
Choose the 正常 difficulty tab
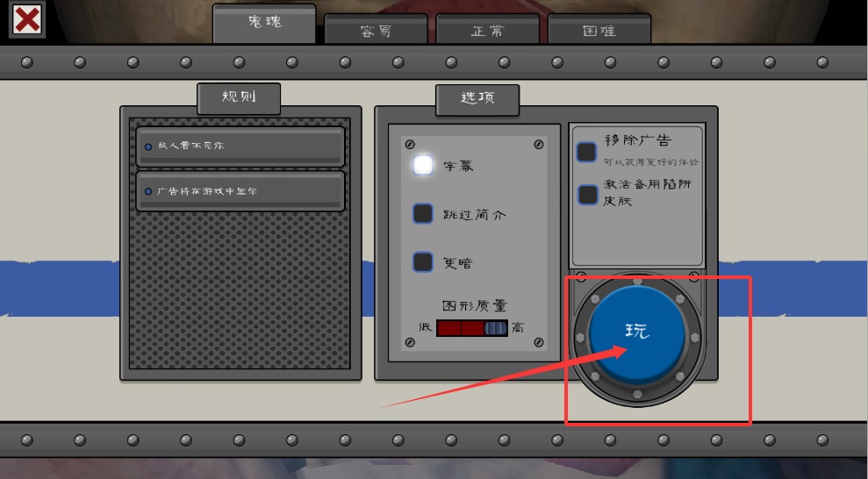click(488, 30)
